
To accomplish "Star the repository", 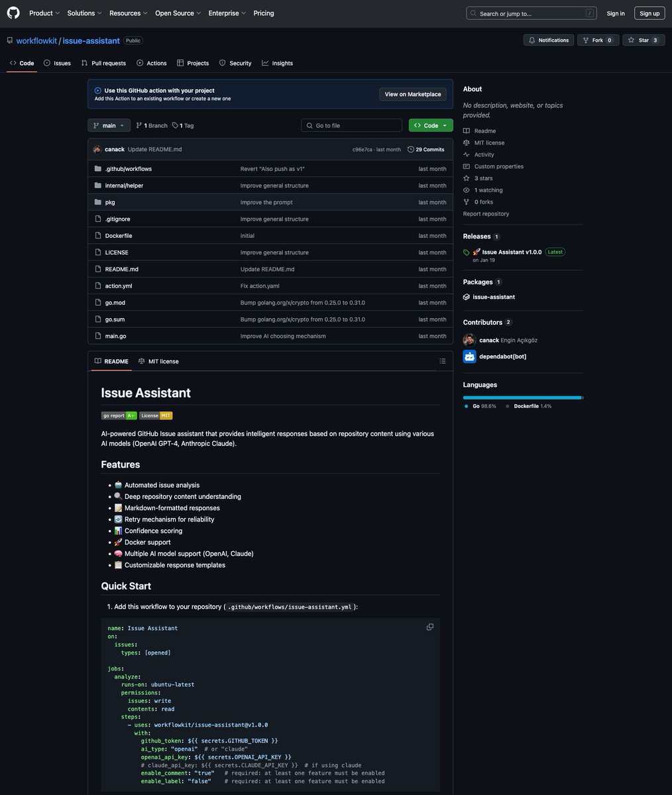I will coord(644,40).
